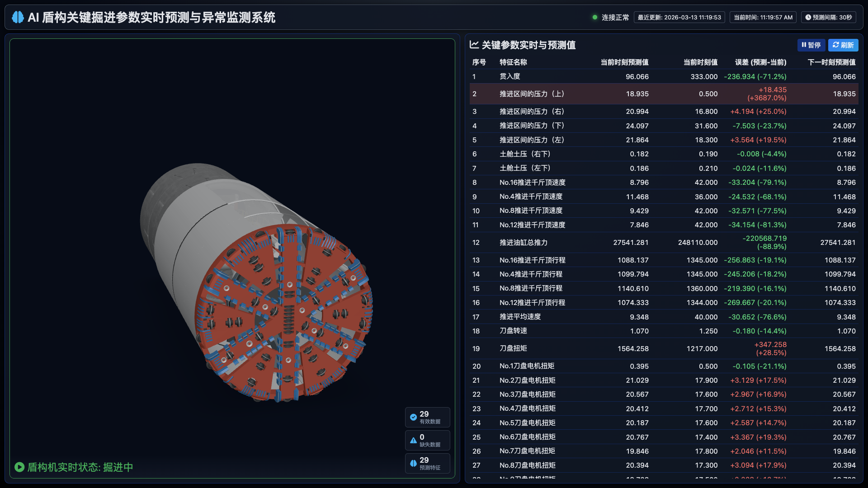Click the green connection status dot
The width and height of the screenshot is (868, 488).
[595, 17]
